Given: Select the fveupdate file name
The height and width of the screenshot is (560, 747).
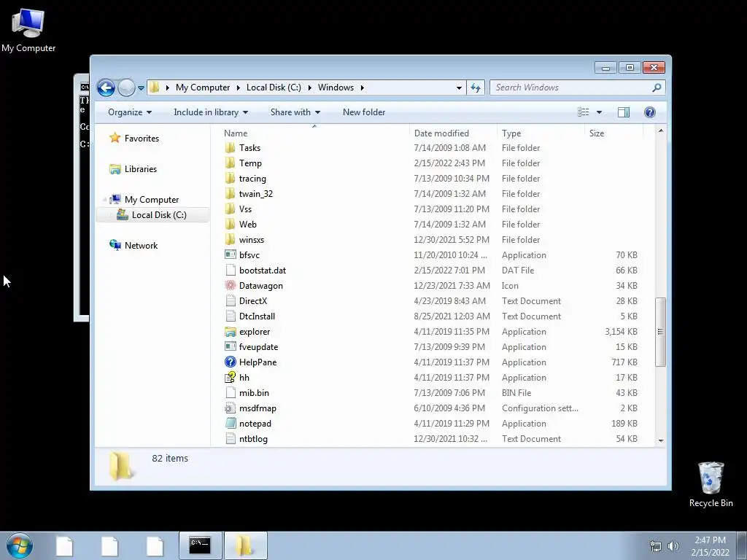Looking at the screenshot, I should tap(258, 346).
